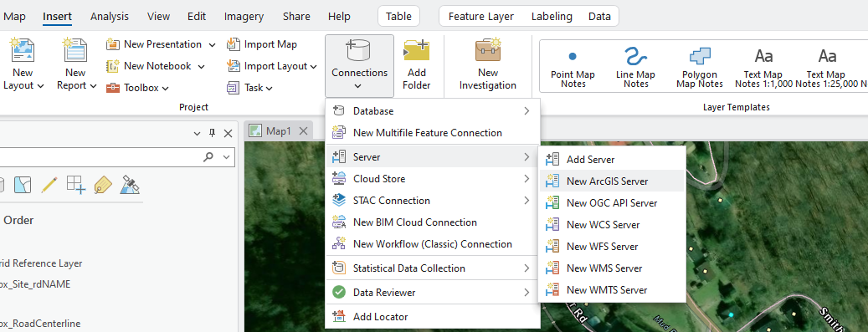Screen dimensions: 868x332
Task: Click the Contents pane search field
Action: pyautogui.click(x=100, y=157)
